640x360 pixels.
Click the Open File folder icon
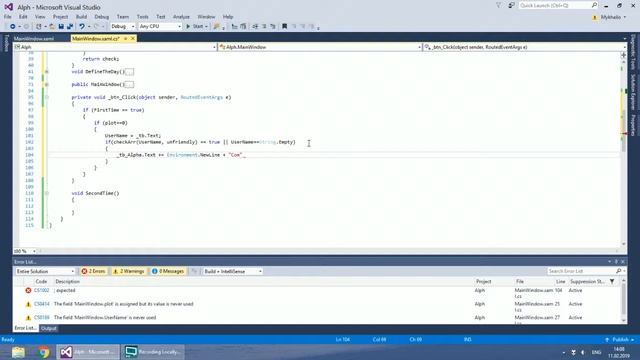52,27
